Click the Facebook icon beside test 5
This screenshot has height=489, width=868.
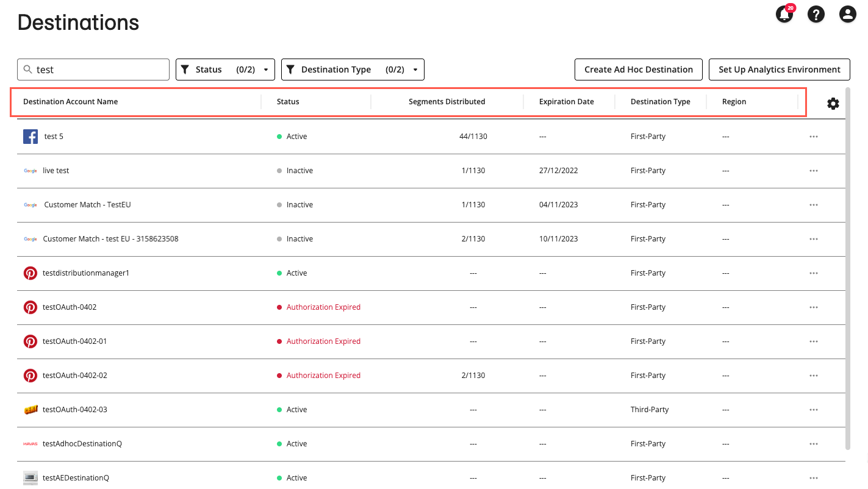click(30, 136)
